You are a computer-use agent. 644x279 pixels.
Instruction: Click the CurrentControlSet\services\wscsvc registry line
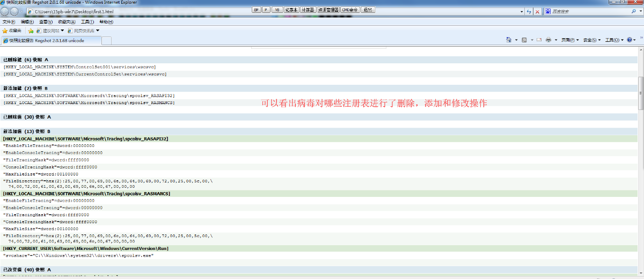[x=85, y=74]
